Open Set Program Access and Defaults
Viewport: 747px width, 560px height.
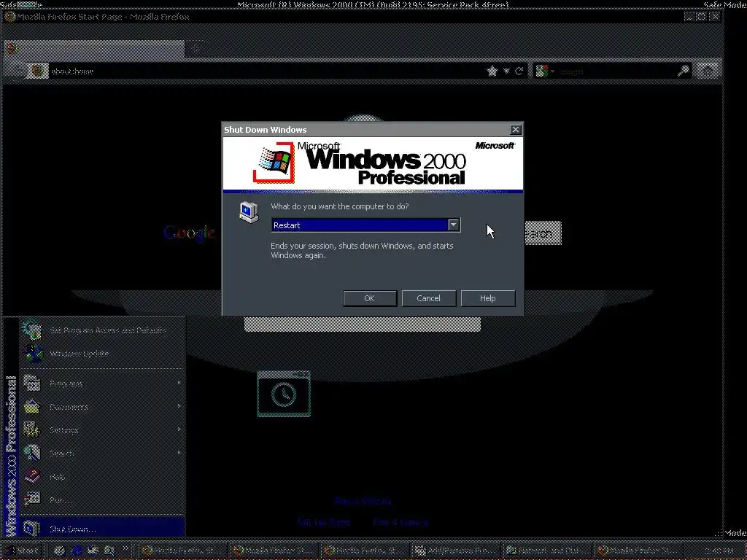point(102,330)
